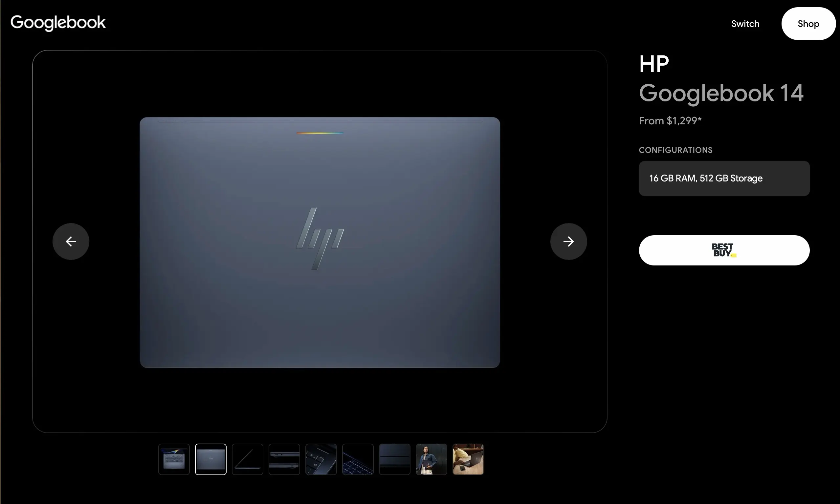
Task: Select the 16 GB RAM, 512 GB Storage configuration
Action: point(724,178)
